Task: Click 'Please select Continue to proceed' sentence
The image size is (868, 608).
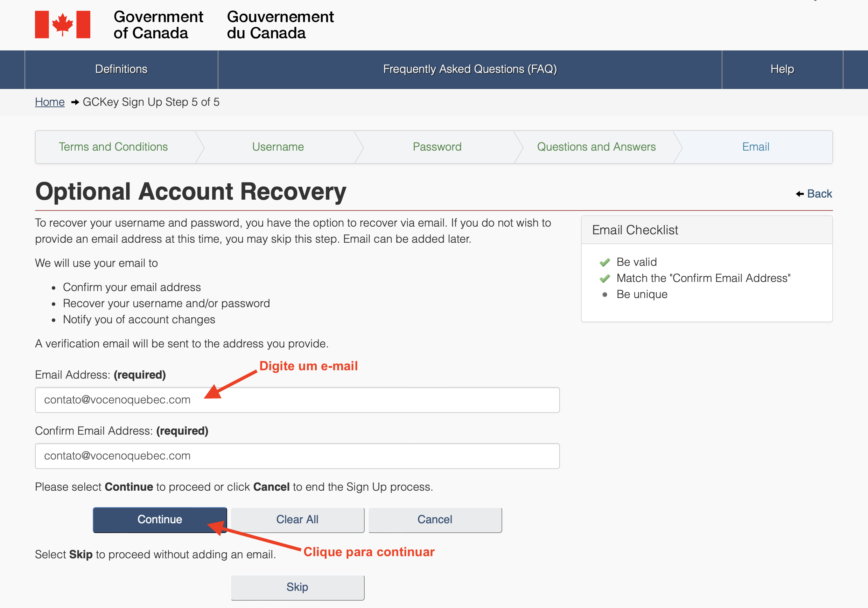Action: tap(234, 487)
